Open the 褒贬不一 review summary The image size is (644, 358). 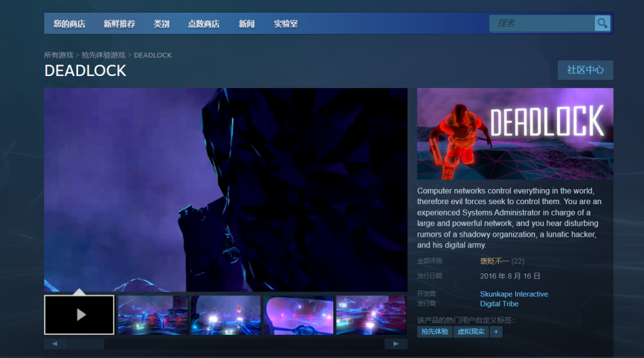point(494,261)
